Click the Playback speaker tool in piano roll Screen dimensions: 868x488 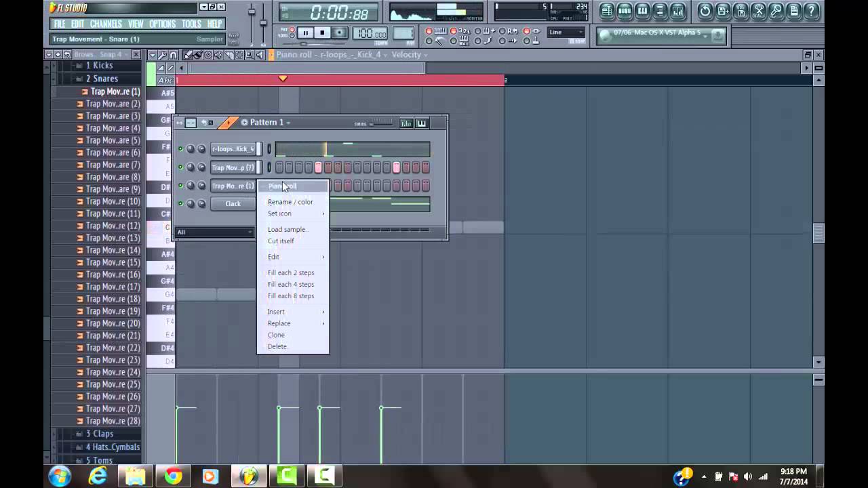coord(260,55)
